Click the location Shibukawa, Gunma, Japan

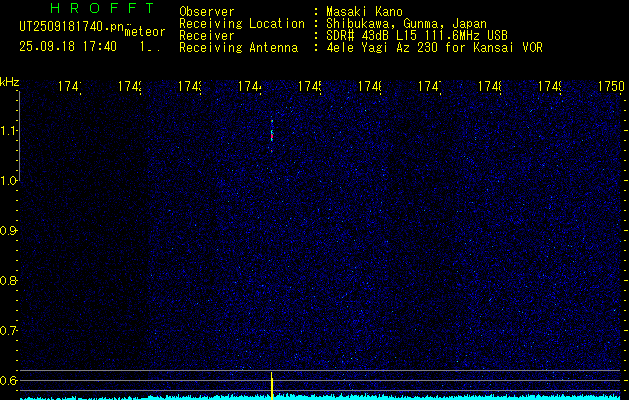click(x=406, y=24)
